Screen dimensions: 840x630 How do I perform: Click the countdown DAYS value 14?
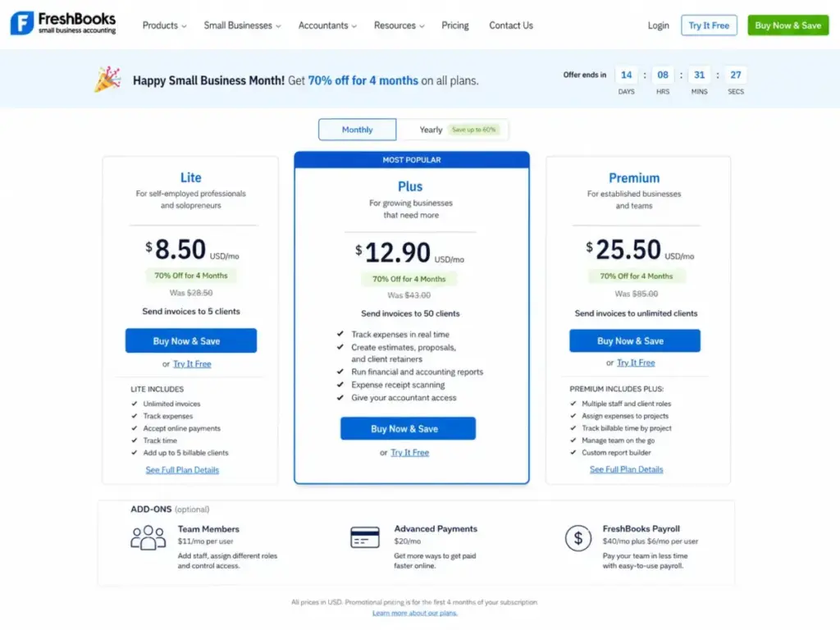626,75
